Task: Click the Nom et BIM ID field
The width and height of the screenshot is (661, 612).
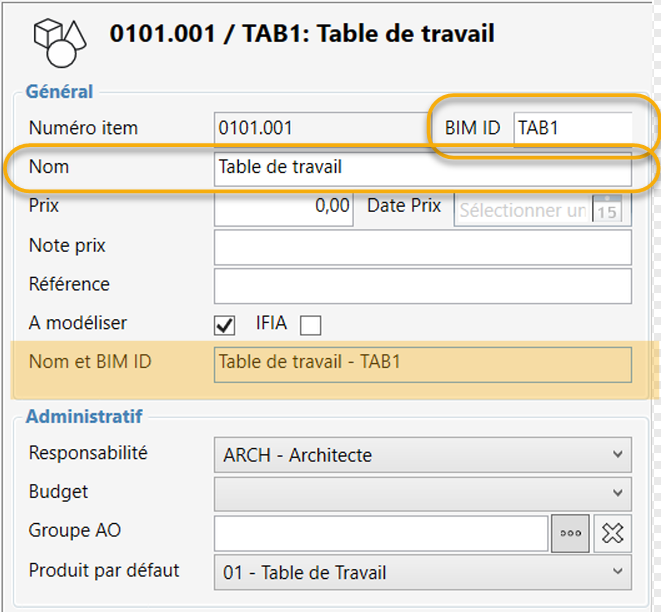Action: coord(422,363)
